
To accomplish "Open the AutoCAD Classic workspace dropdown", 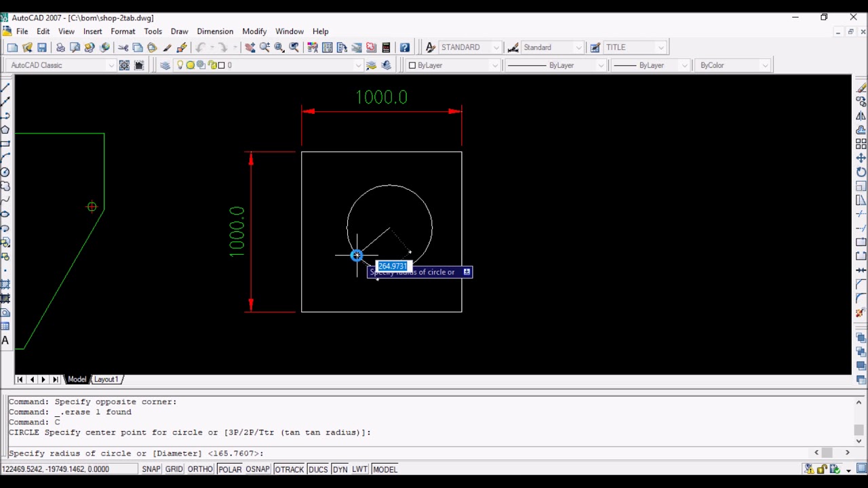I will tap(111, 65).
